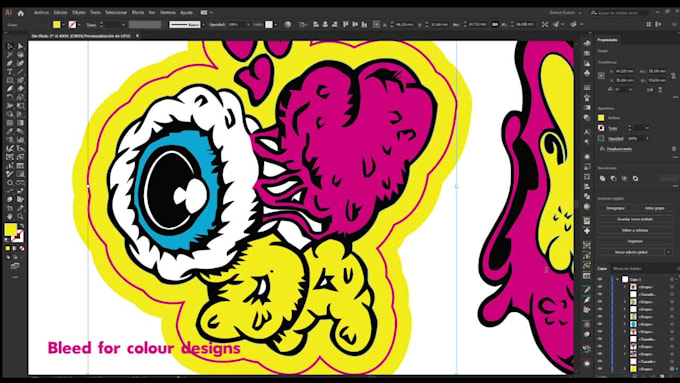680x383 pixels.
Task: Click the Trazo stroke swatch in Properties
Action: (x=601, y=128)
